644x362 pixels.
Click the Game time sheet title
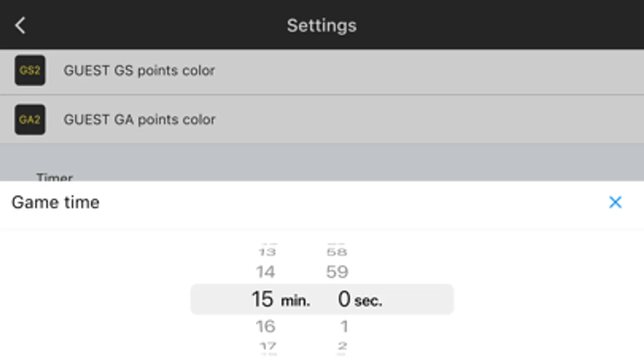[56, 202]
